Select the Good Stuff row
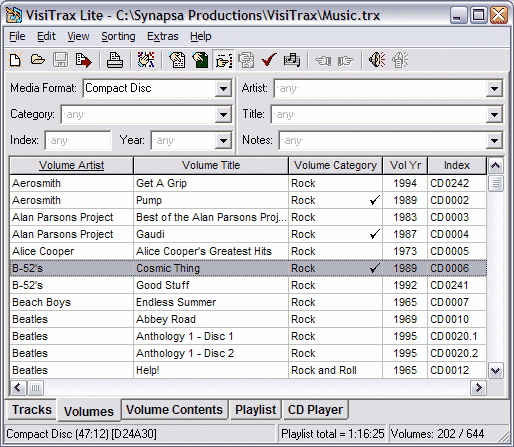Image resolution: width=514 pixels, height=447 pixels. point(248,285)
